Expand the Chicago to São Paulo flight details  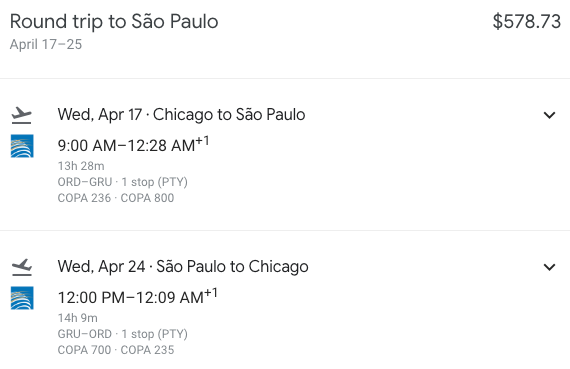[x=549, y=115]
